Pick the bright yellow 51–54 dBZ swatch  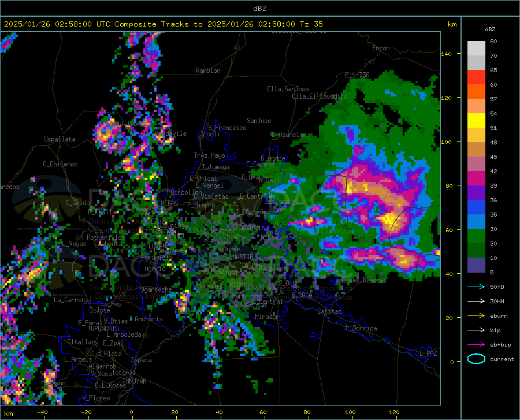[x=476, y=121]
